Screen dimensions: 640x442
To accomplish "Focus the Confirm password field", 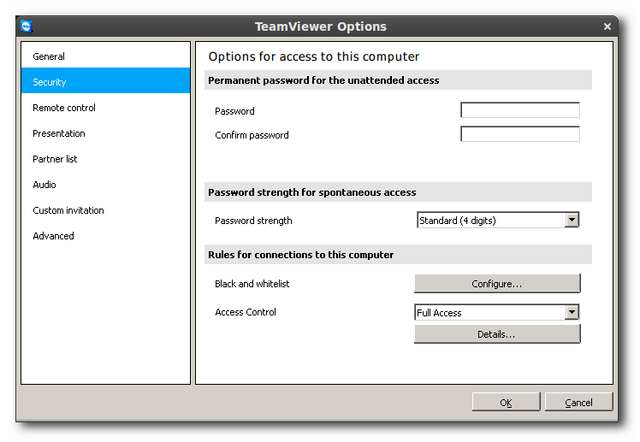I will tap(520, 134).
